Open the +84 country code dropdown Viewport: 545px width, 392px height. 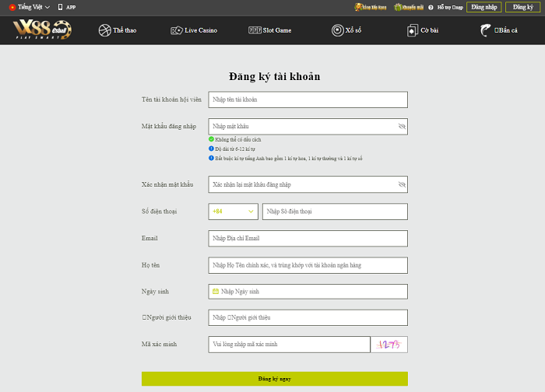[234, 212]
